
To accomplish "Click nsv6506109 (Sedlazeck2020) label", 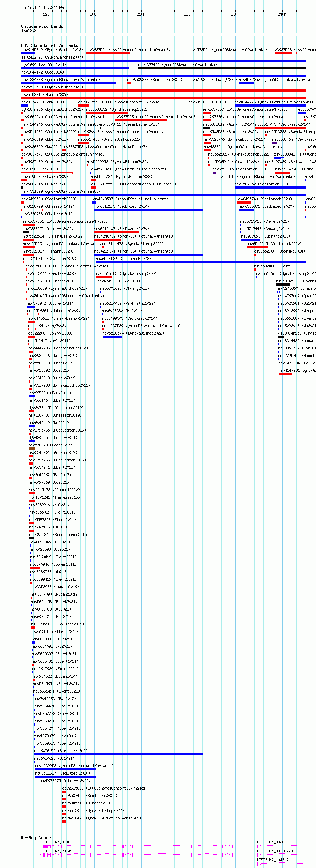I will 124,259.
